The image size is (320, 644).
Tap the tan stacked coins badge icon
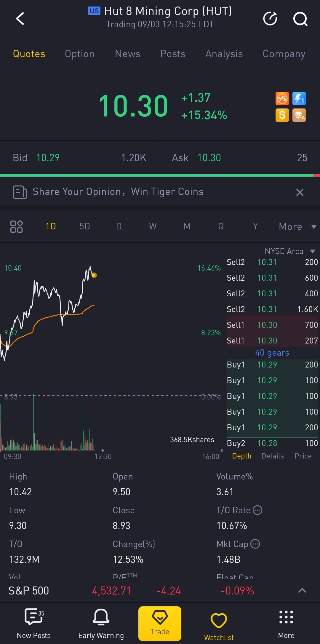pyautogui.click(x=299, y=115)
